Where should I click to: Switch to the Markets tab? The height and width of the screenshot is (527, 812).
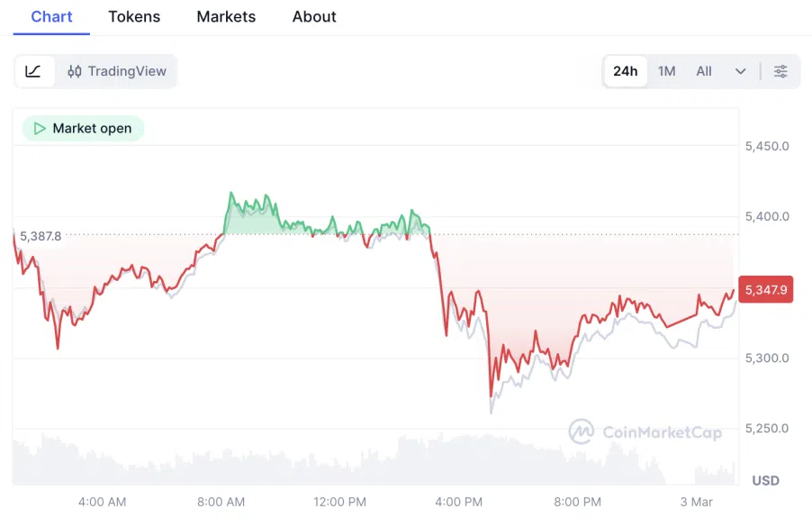226,16
